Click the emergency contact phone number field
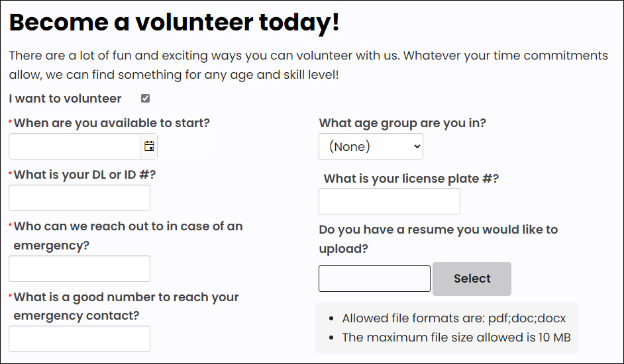624x364 pixels. 79,339
